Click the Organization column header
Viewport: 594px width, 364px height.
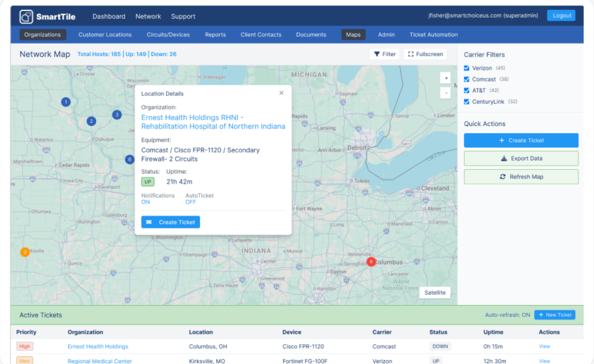coord(85,332)
